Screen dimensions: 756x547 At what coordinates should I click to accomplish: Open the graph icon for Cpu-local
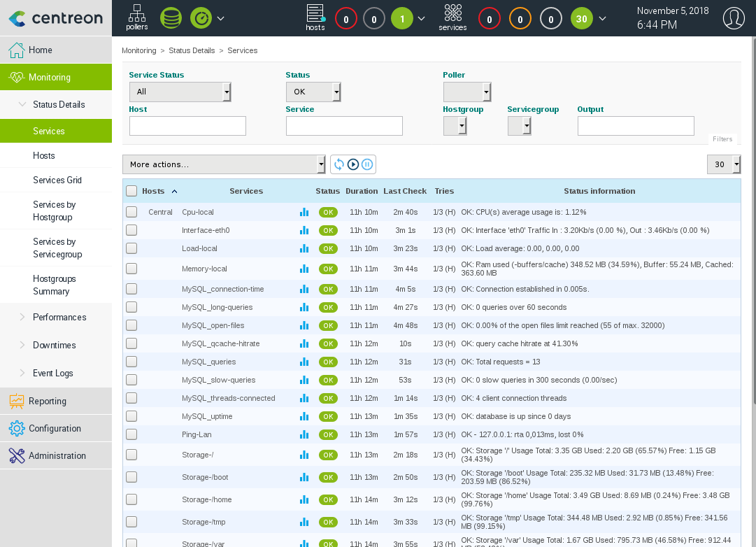[304, 212]
